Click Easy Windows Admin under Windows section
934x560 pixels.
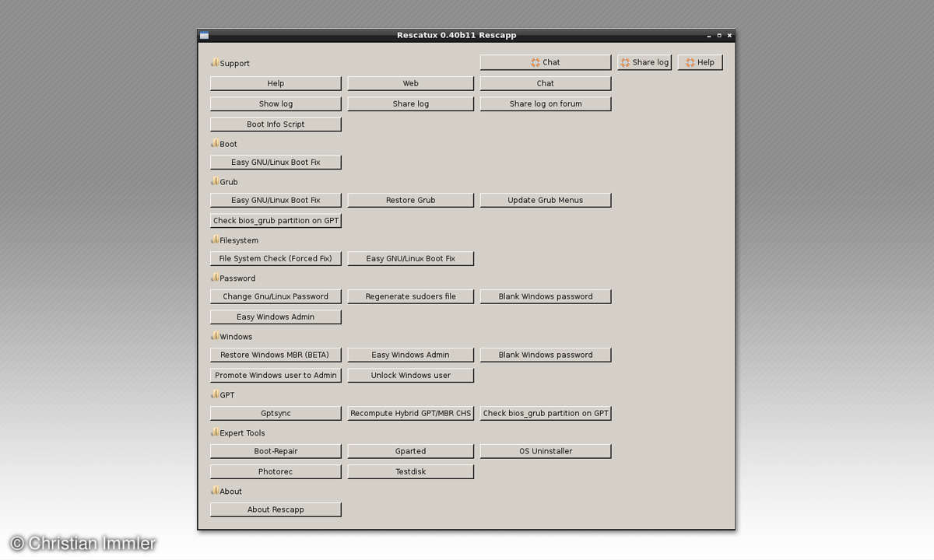pos(410,355)
